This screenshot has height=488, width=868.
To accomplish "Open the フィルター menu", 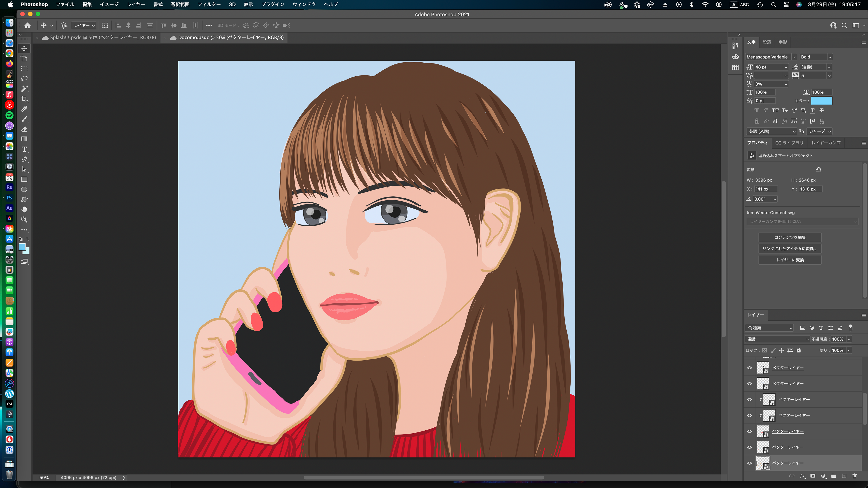I will [209, 4].
